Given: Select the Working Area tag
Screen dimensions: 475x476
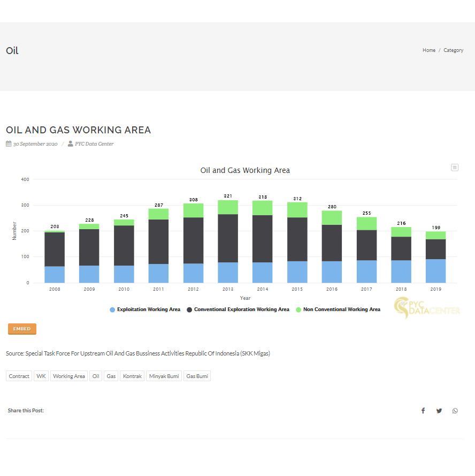Looking at the screenshot, I should [69, 376].
